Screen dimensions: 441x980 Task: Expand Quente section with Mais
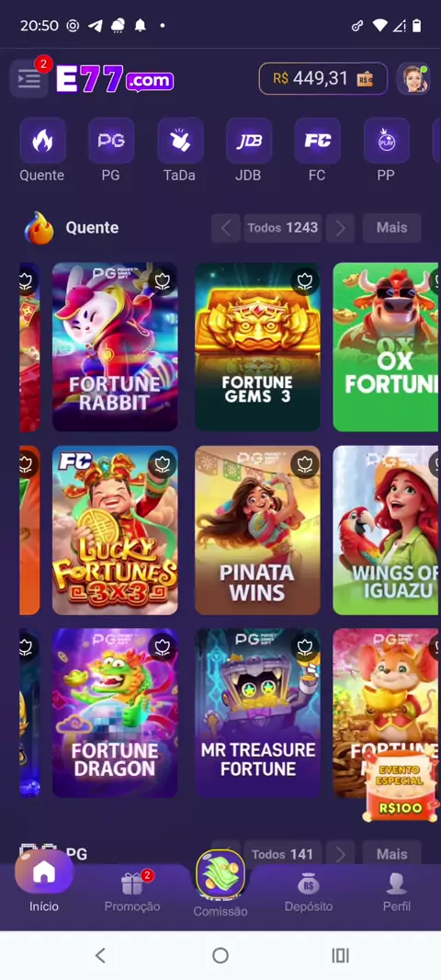(x=391, y=228)
